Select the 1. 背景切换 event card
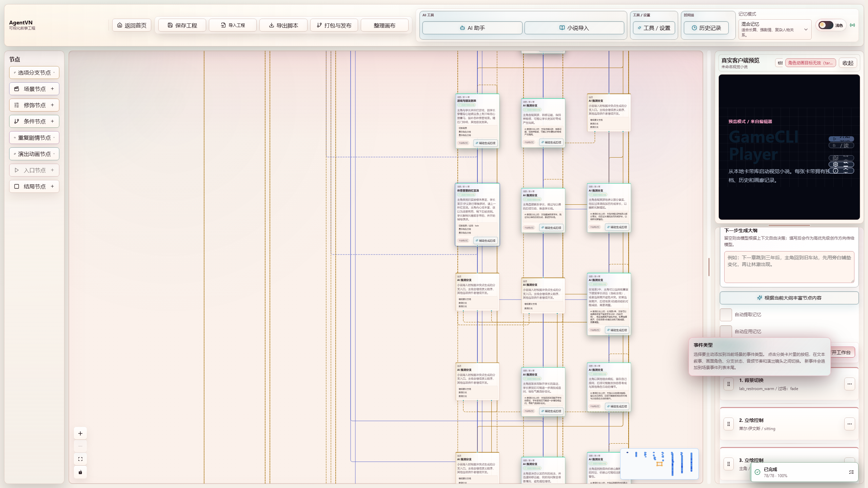The height and width of the screenshot is (488, 868). pos(789,384)
